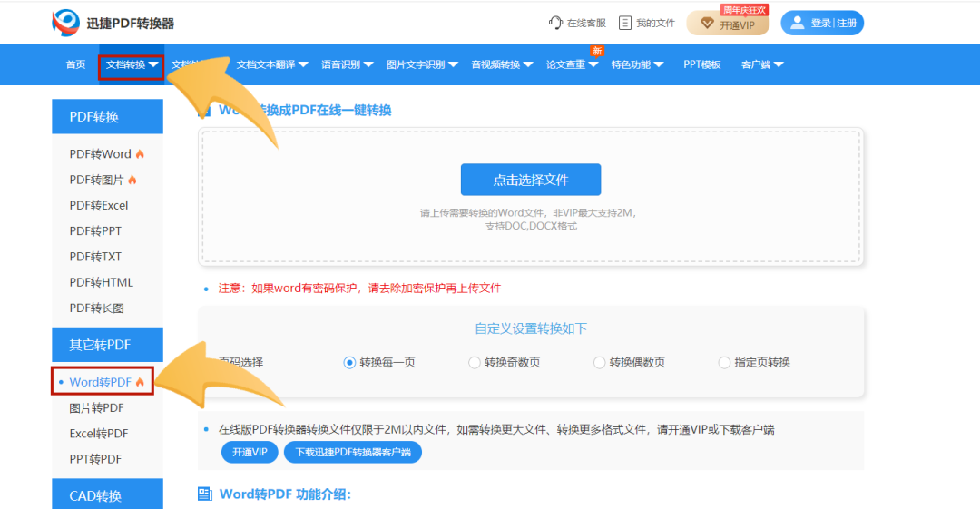Click the 点击选择文件 upload button

[531, 180]
